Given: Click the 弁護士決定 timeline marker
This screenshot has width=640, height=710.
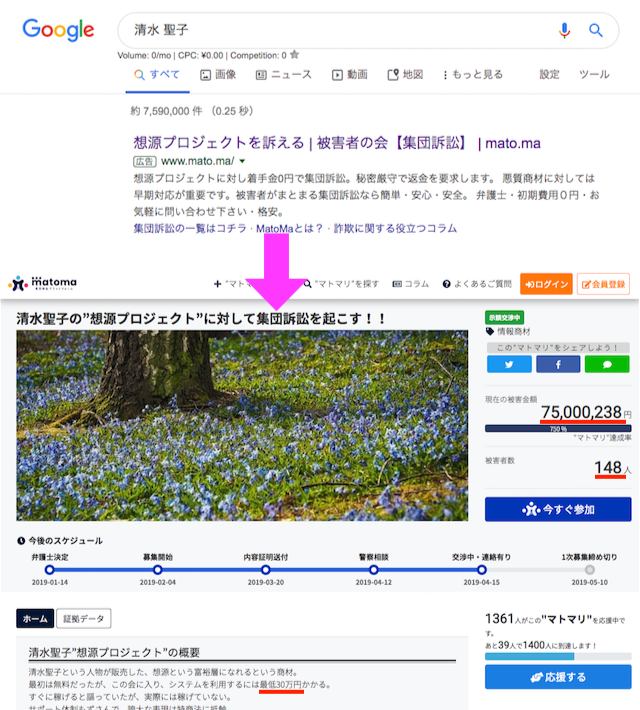Looking at the screenshot, I should (x=50, y=570).
